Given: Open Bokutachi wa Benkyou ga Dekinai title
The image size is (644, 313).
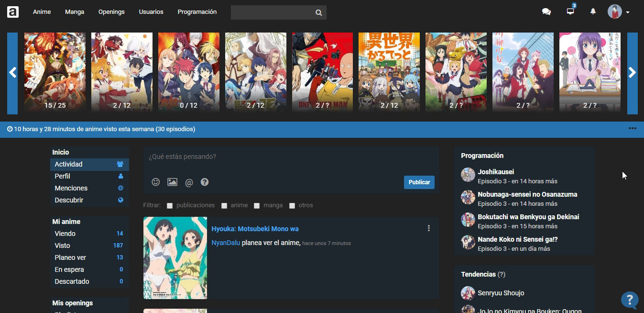Looking at the screenshot, I should 528,217.
